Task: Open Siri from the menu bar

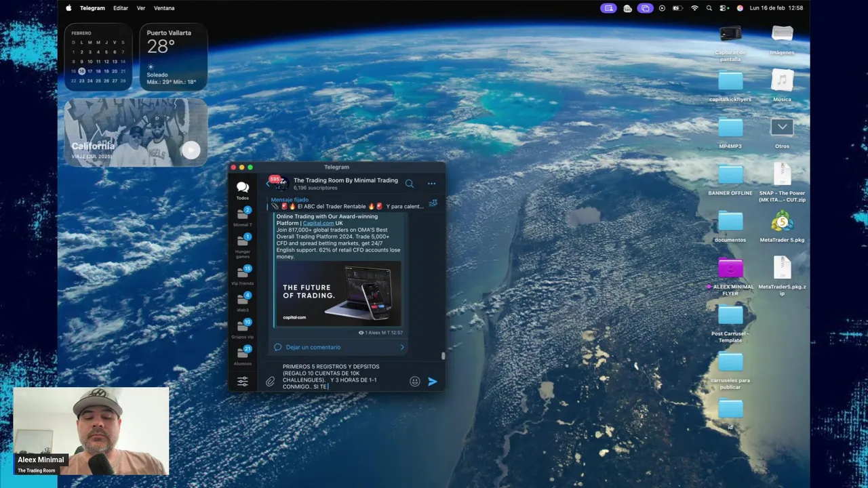Action: click(740, 8)
